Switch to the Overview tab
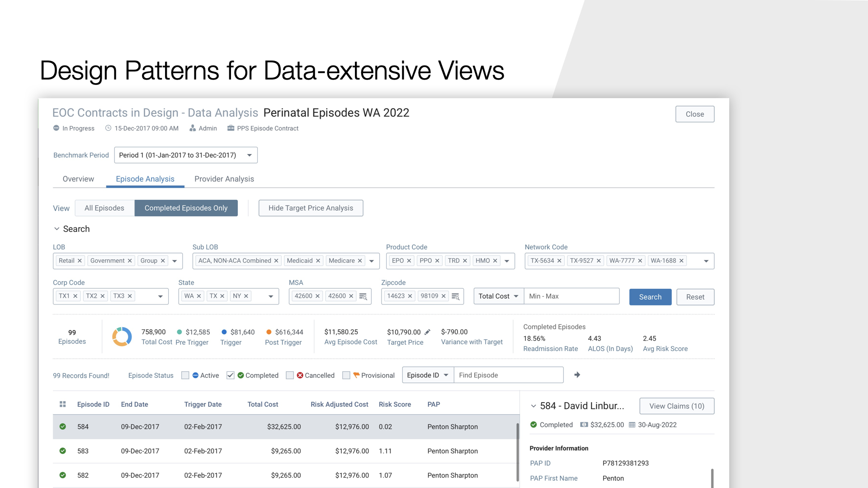Screen dimensions: 868x488 [x=78, y=179]
